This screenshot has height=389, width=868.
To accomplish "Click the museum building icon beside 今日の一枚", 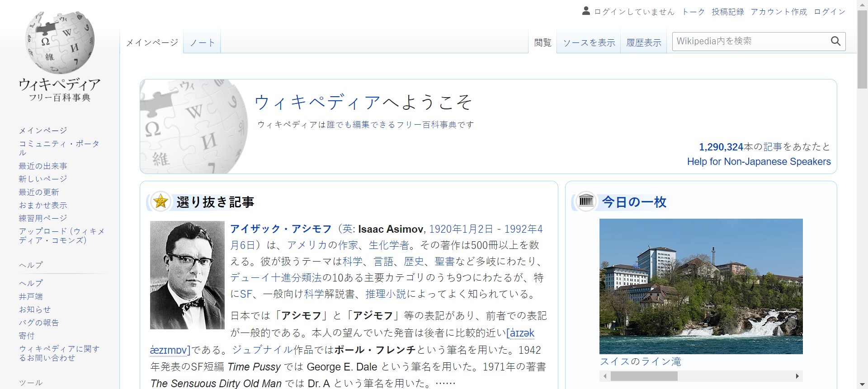I will pos(586,201).
